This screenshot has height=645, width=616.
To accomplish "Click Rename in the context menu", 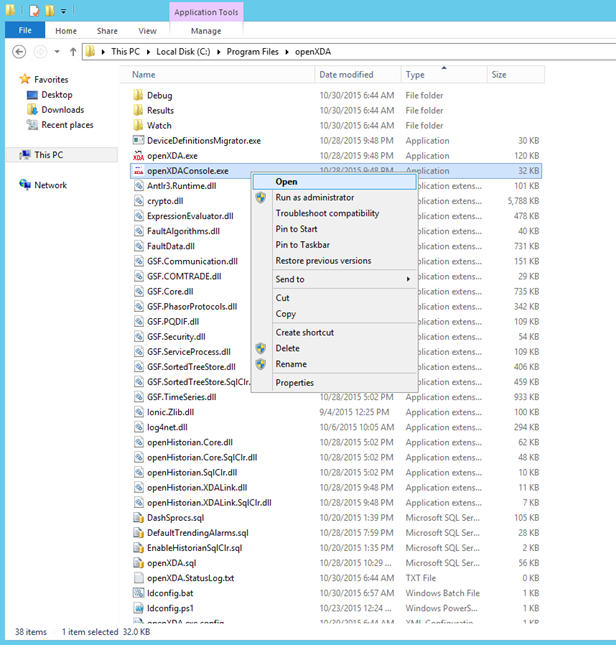I will (291, 364).
